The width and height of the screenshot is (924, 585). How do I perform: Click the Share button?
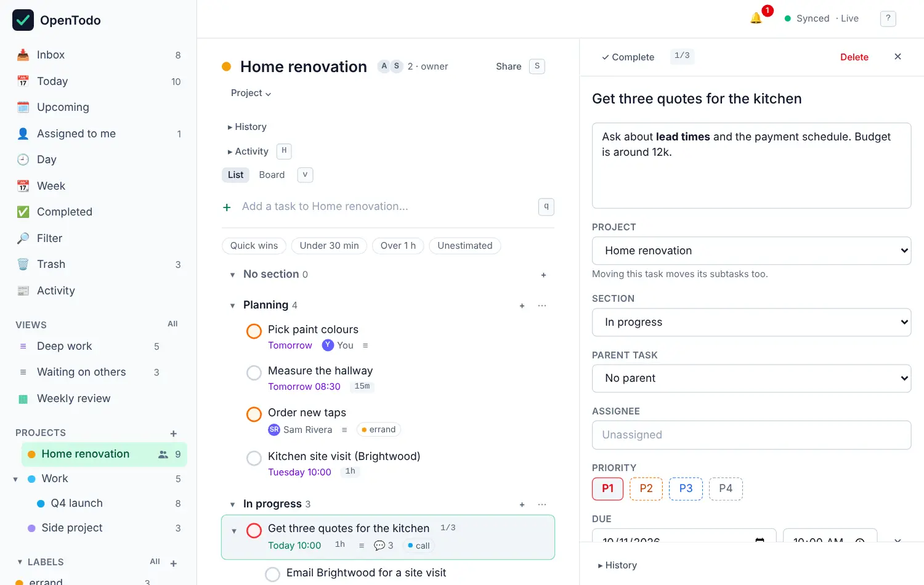508,67
